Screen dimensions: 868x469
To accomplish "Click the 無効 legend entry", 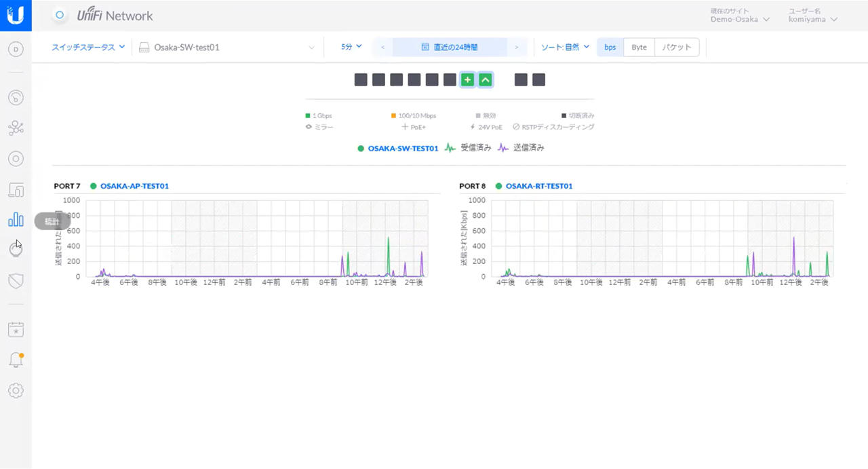I will [486, 116].
